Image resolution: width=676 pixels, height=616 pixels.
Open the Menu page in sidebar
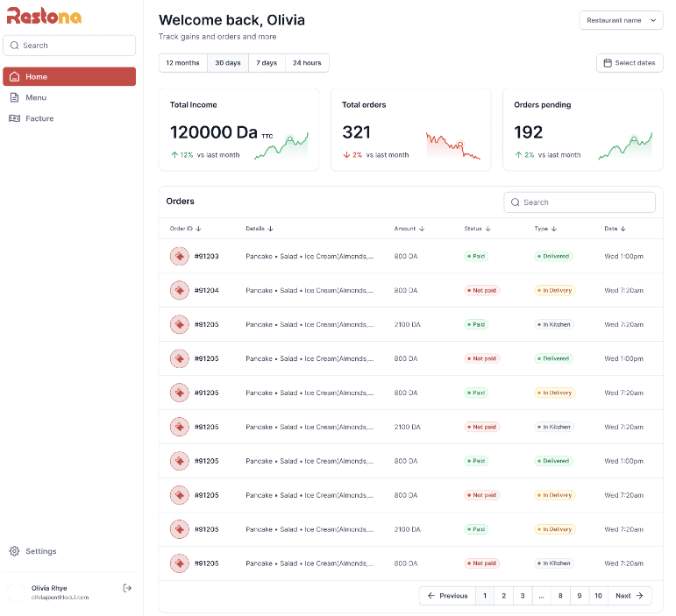click(x=69, y=97)
